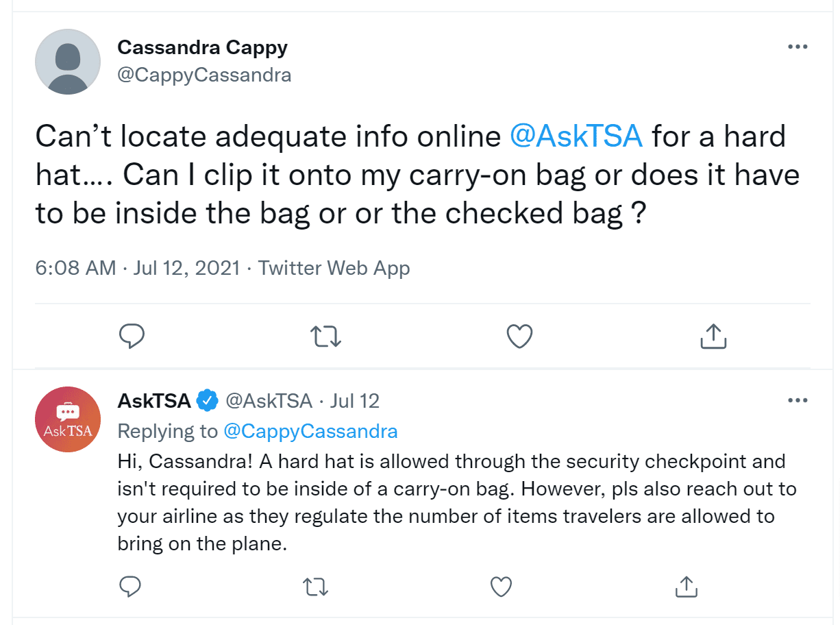Image resolution: width=840 pixels, height=625 pixels.
Task: Reply to the AskTSA response
Action: [x=129, y=586]
